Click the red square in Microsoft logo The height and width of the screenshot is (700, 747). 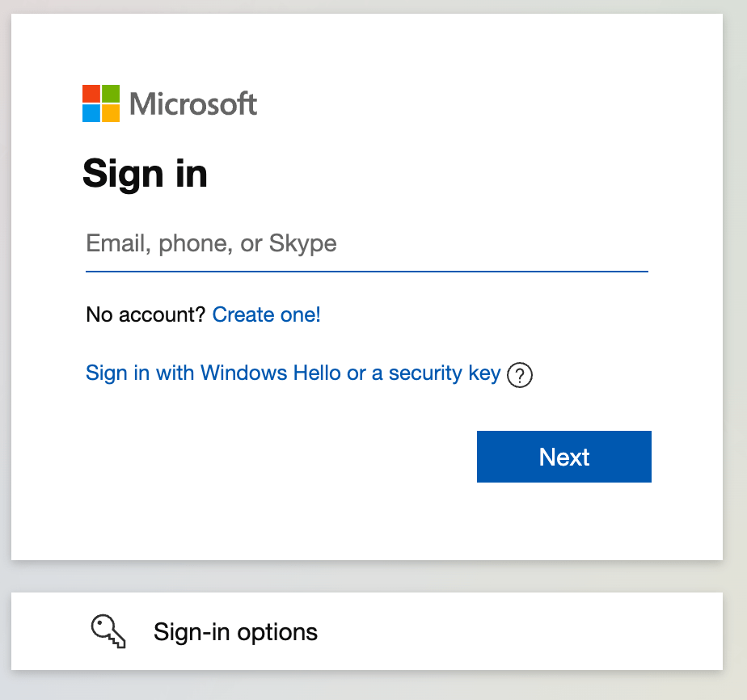[x=91, y=93]
